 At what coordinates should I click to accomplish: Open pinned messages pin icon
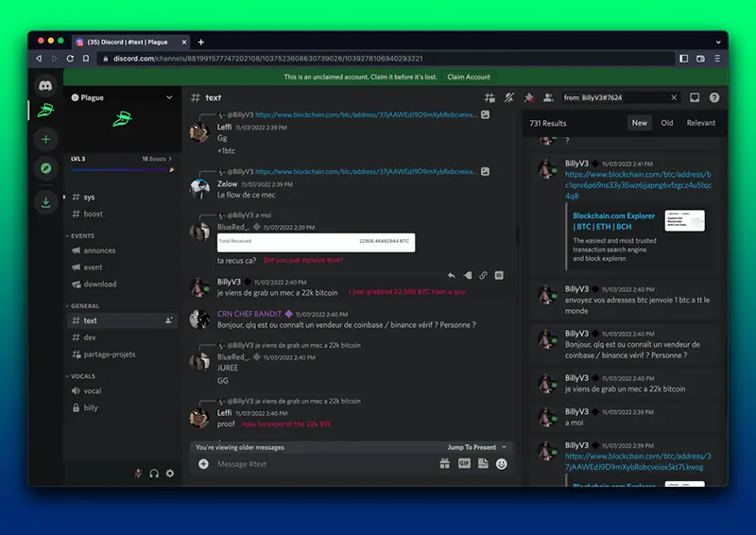pyautogui.click(x=529, y=98)
